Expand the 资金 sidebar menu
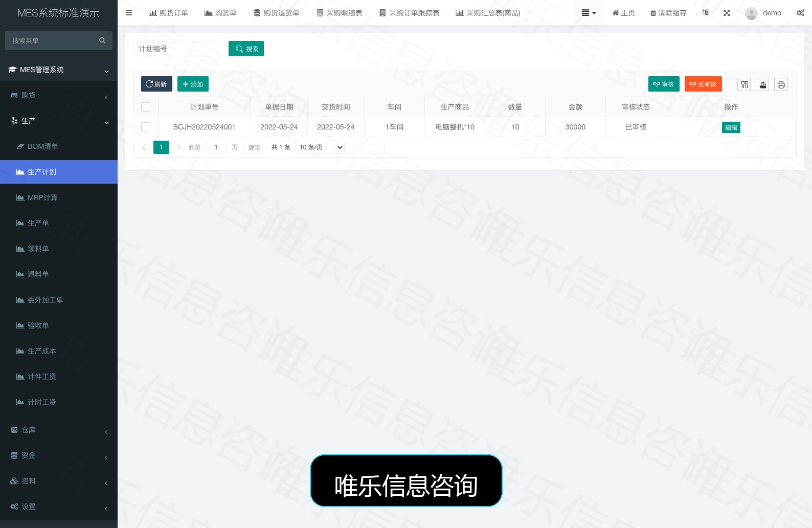Screen dimensions: 812x528 [59, 455]
